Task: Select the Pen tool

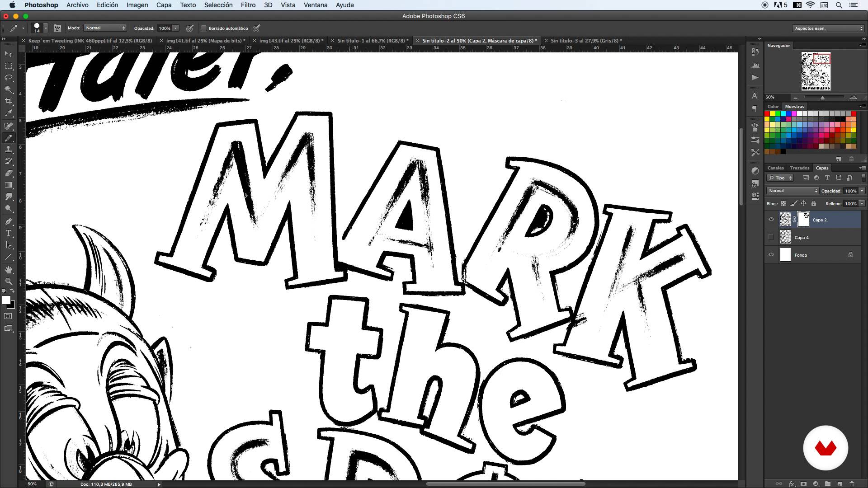Action: point(8,221)
